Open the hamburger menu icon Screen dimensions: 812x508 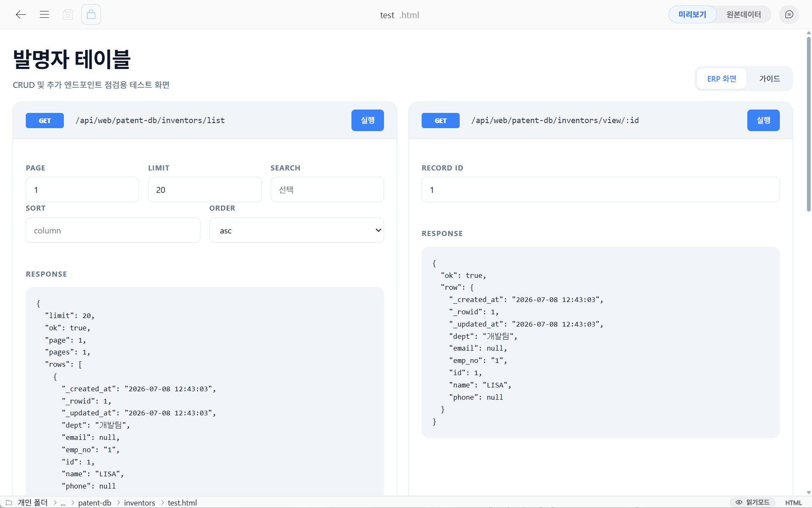[x=44, y=15]
